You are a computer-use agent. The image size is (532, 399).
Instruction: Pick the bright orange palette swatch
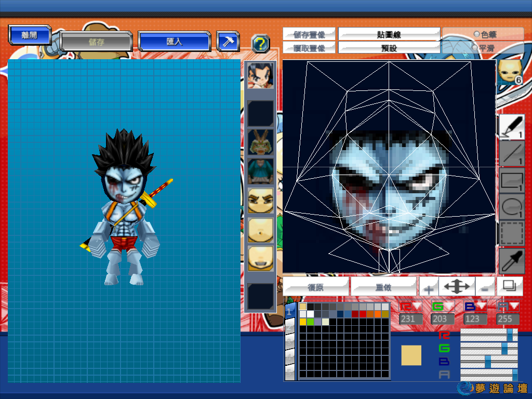[377, 314]
